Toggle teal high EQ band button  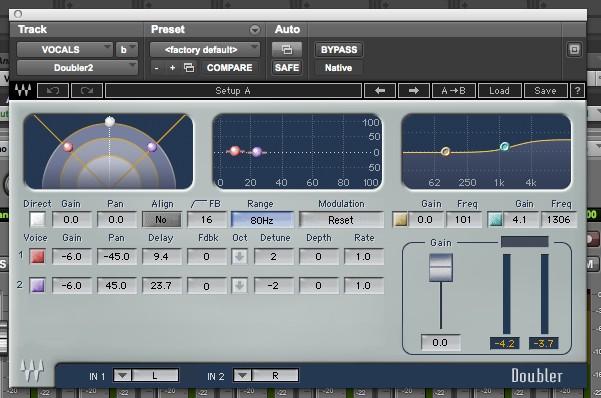point(495,220)
